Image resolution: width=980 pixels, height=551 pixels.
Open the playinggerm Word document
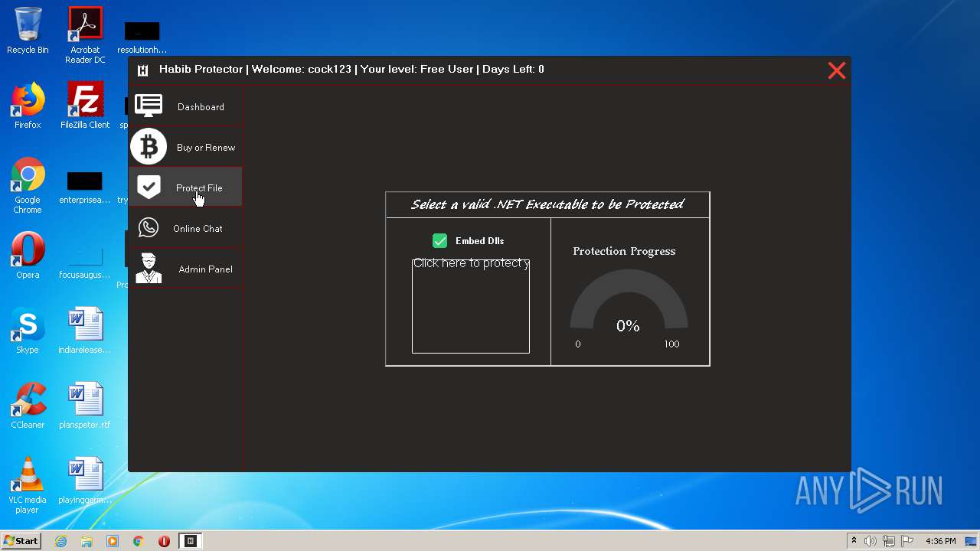(x=85, y=481)
